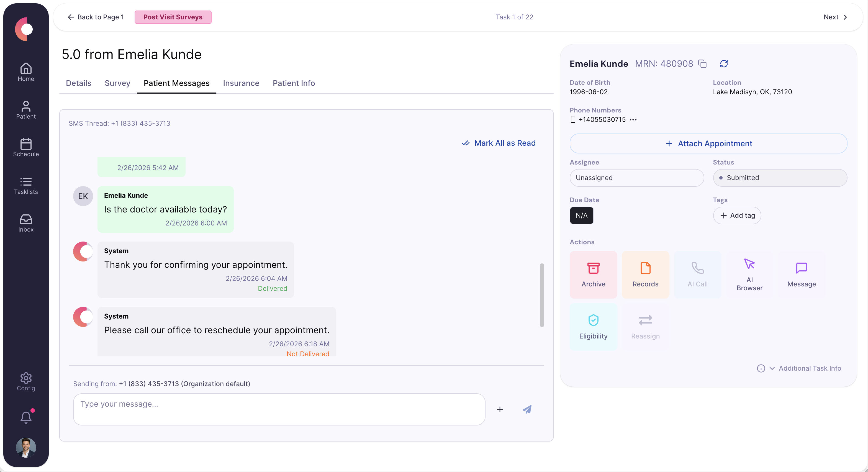Screen dimensions: 868x472
Task: Copy the MRN number using the copy icon
Action: [703, 64]
